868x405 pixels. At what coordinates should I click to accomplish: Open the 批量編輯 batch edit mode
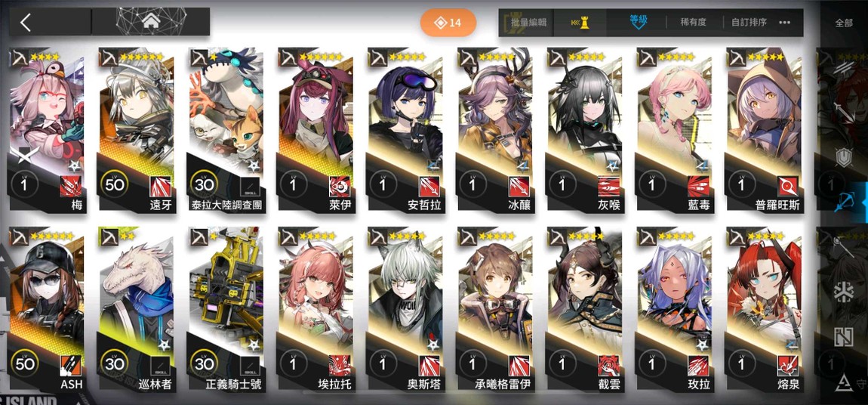click(x=528, y=23)
